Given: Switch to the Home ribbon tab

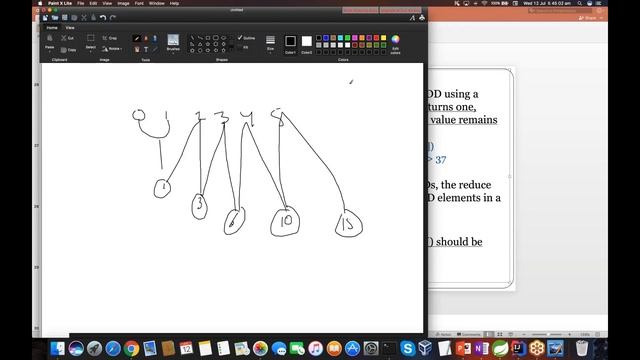Looking at the screenshot, I should pyautogui.click(x=52, y=28).
